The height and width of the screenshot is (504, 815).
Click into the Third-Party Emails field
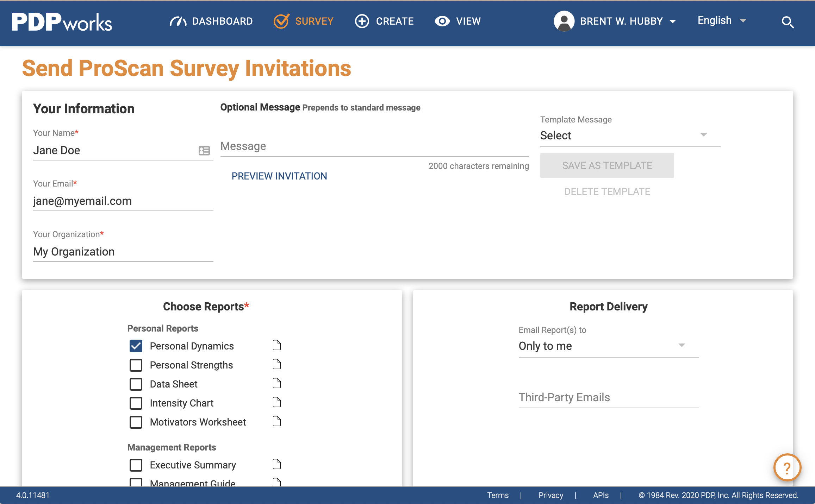tap(608, 397)
